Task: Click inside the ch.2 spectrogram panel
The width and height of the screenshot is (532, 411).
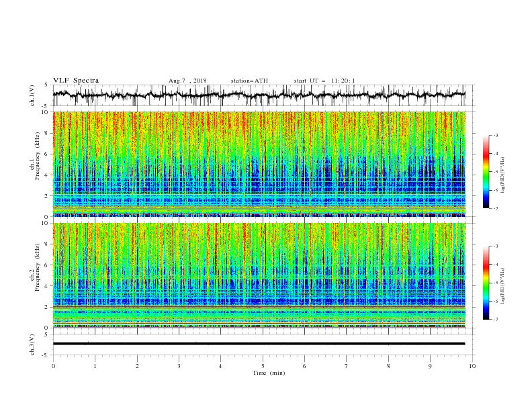Action: pos(259,275)
